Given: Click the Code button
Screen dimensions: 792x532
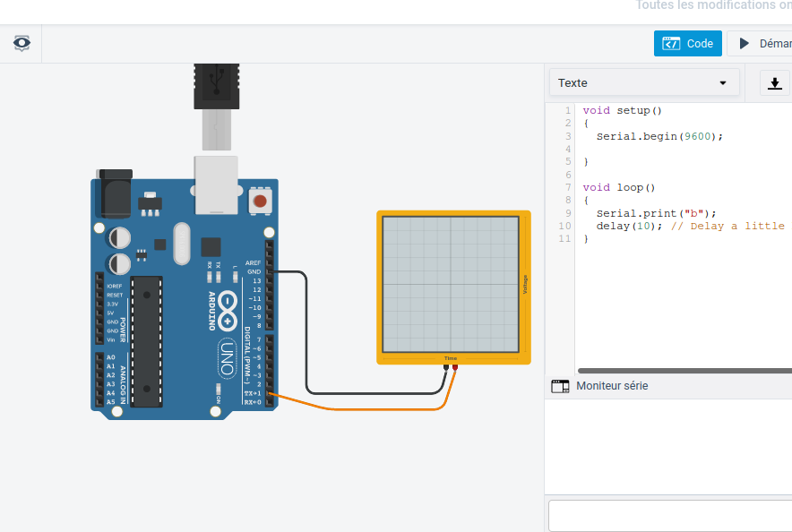Looking at the screenshot, I should [687, 43].
